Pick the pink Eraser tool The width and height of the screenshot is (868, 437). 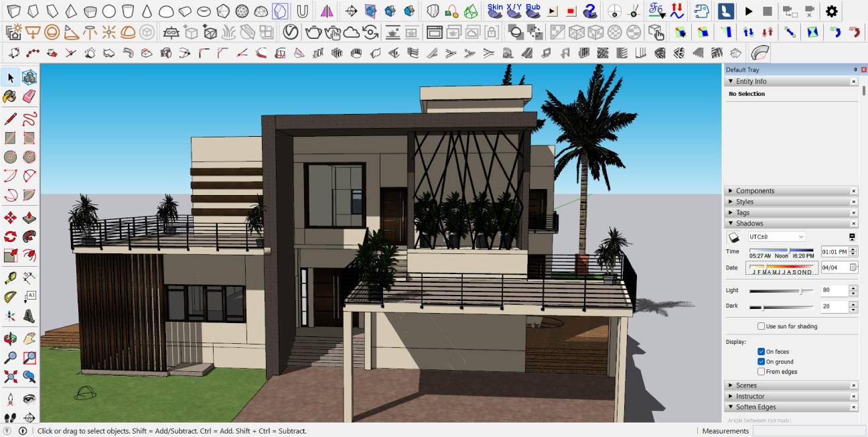point(29,97)
